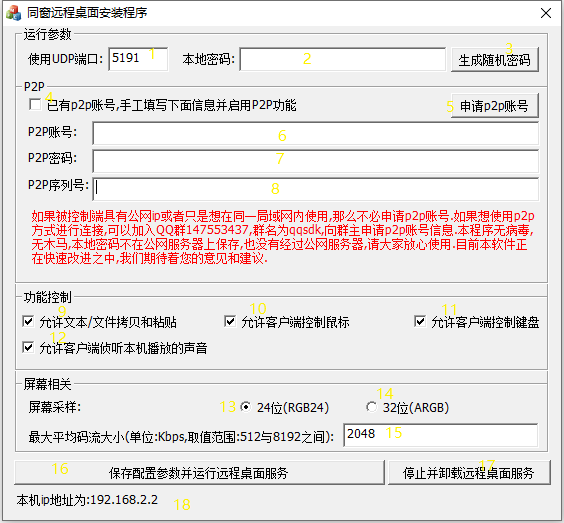Click the 本地密码 input field
Screen dimensions: 564x523
(343, 59)
